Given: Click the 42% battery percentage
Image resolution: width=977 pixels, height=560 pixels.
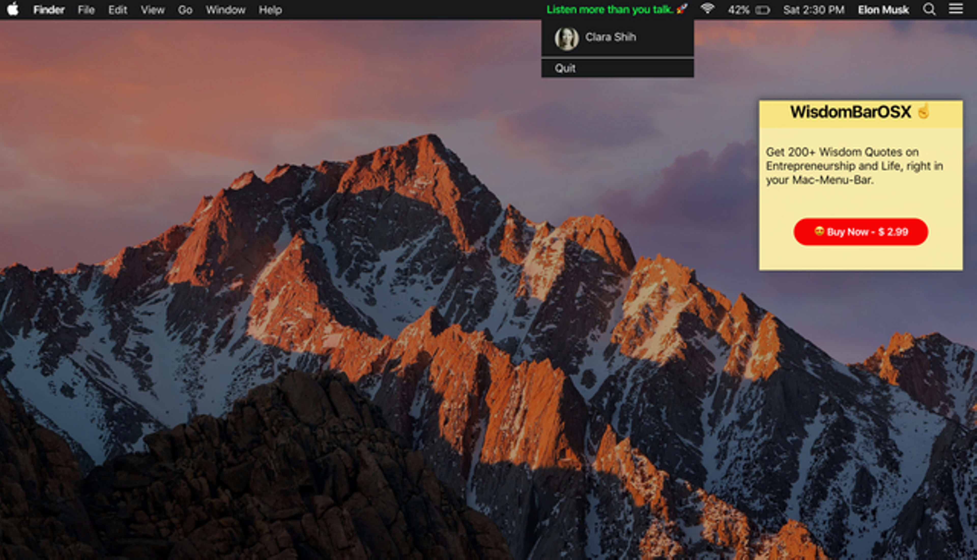Looking at the screenshot, I should 738,10.
